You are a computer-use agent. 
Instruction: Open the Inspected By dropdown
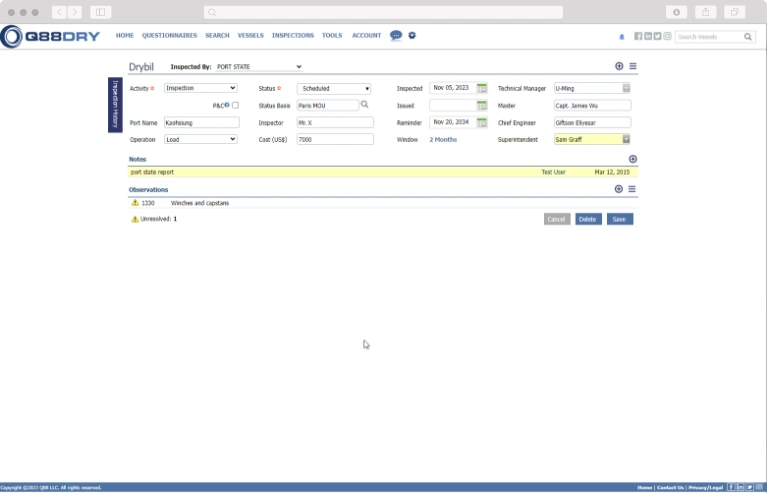tap(259, 67)
